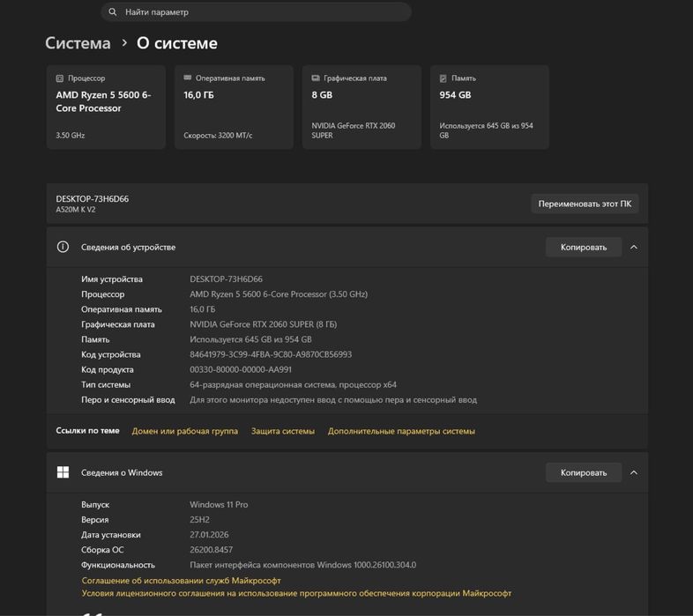The width and height of the screenshot is (693, 616).
Task: Click the 'О системе' breadcrumb title
Action: (177, 43)
